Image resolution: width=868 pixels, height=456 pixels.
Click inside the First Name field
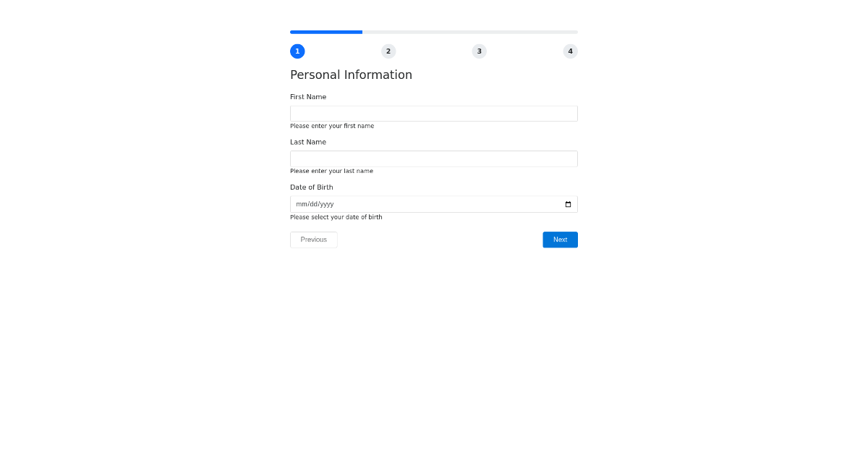433,114
